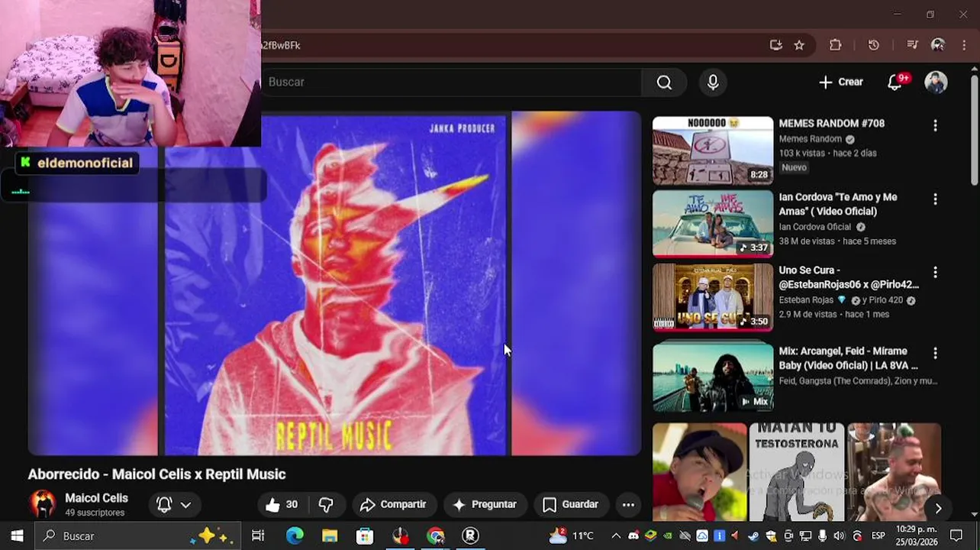Click the Compartir share button
Image resolution: width=980 pixels, height=550 pixels.
click(x=393, y=504)
